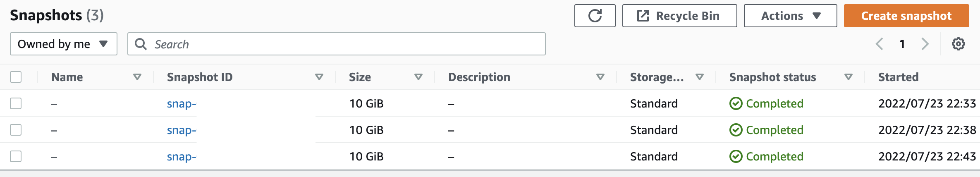Focus the snapshot Search field
This screenshot has width=980, height=177.
(337, 44)
